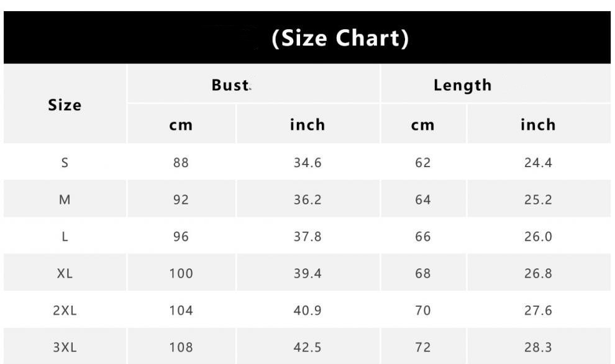Click the 88 bust cm value
This screenshot has width=615, height=364.
pos(181,163)
